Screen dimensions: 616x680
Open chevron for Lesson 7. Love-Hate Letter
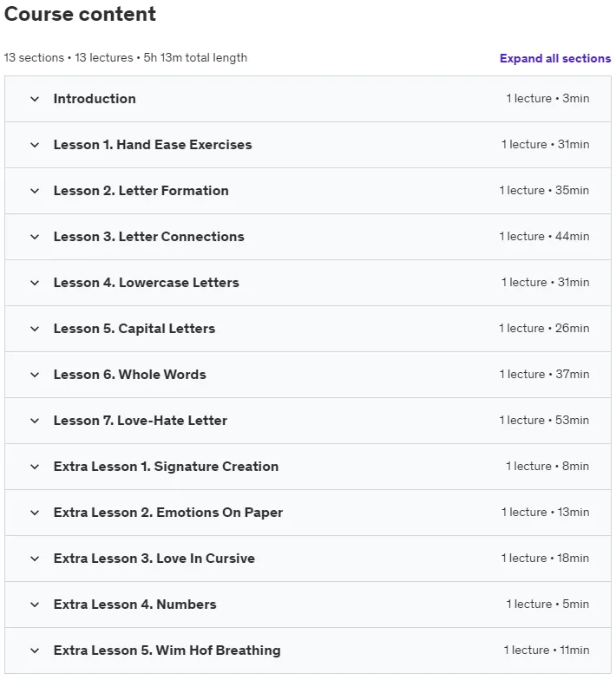[x=35, y=421]
